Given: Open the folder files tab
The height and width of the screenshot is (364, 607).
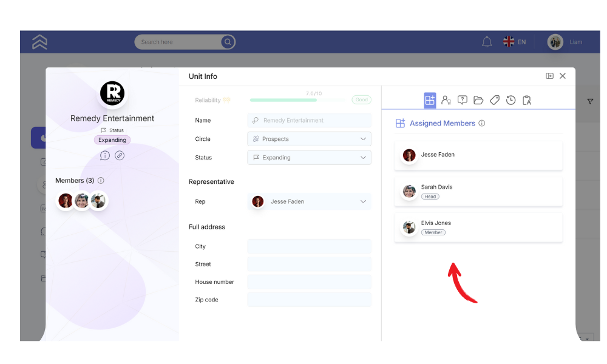Looking at the screenshot, I should tap(478, 100).
